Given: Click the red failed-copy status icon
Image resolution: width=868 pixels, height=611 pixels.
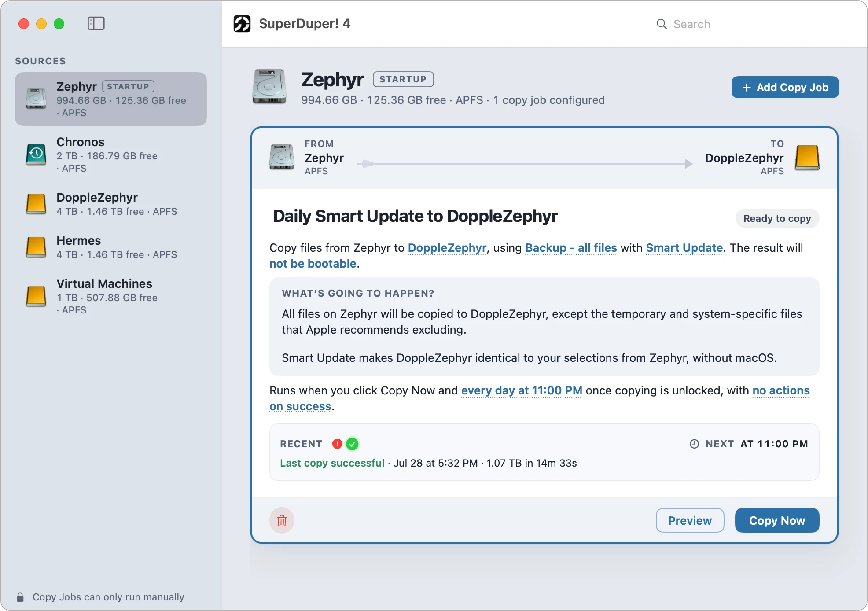Looking at the screenshot, I should click(337, 444).
